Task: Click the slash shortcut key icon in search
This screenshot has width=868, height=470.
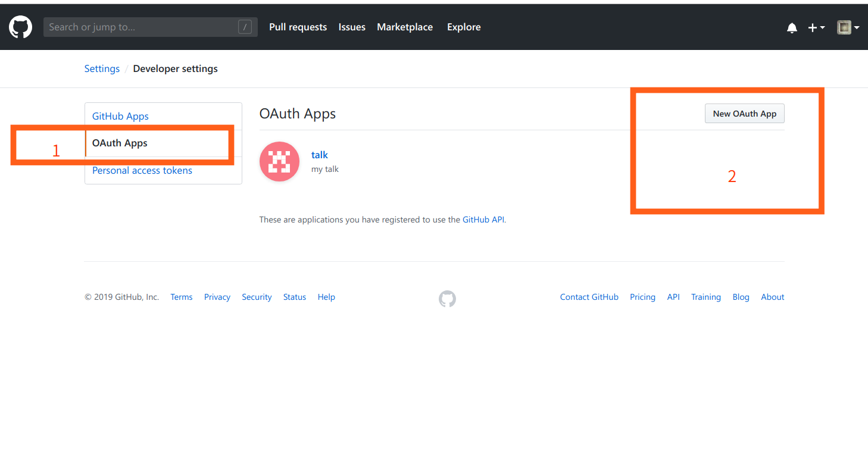Action: pyautogui.click(x=245, y=27)
